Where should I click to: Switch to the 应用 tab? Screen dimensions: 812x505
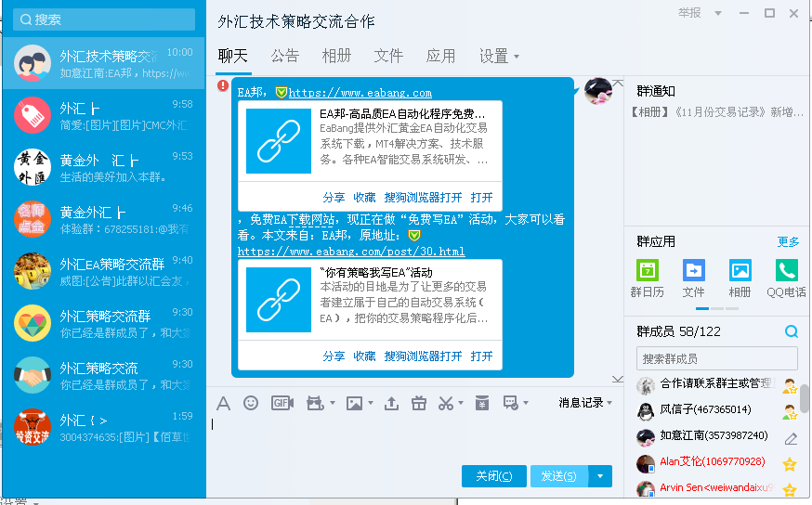(x=440, y=56)
